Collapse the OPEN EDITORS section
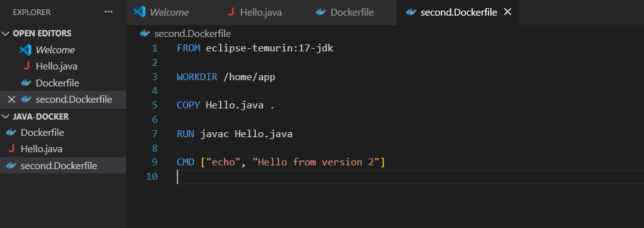Screen dimensions: 644x228 point(6,34)
